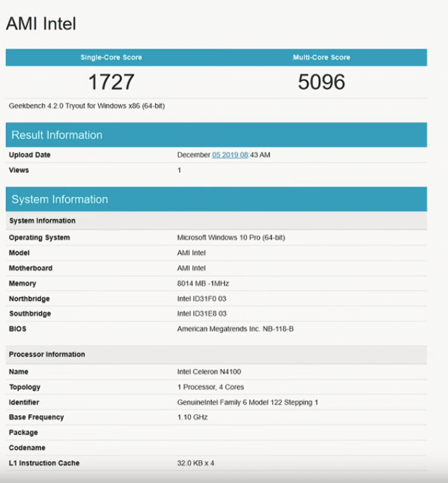Click the 'Southbridge' row label
448x483 pixels.
[x=30, y=314]
